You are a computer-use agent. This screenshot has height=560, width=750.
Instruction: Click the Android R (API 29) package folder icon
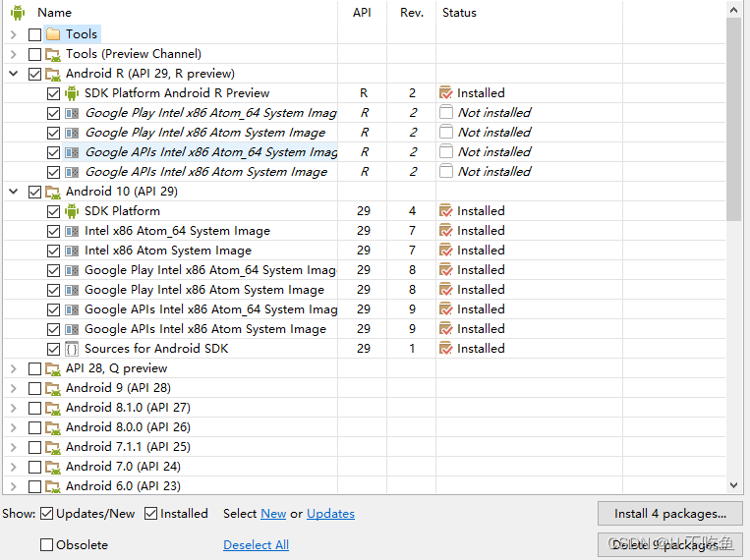click(x=53, y=74)
